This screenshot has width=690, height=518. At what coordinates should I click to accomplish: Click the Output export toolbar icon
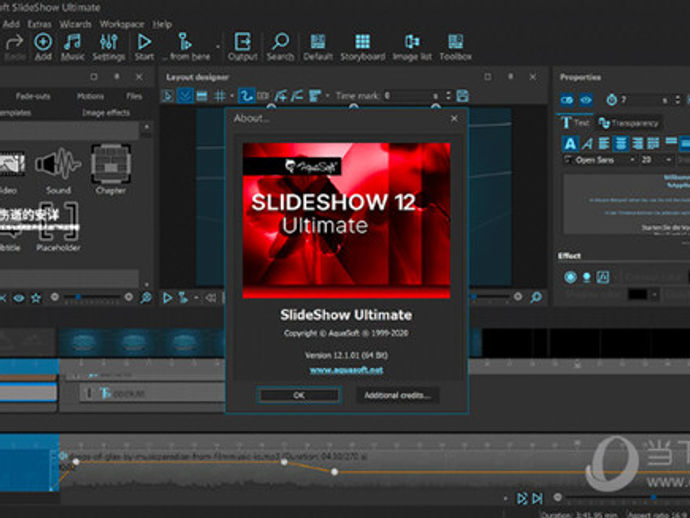(x=242, y=42)
